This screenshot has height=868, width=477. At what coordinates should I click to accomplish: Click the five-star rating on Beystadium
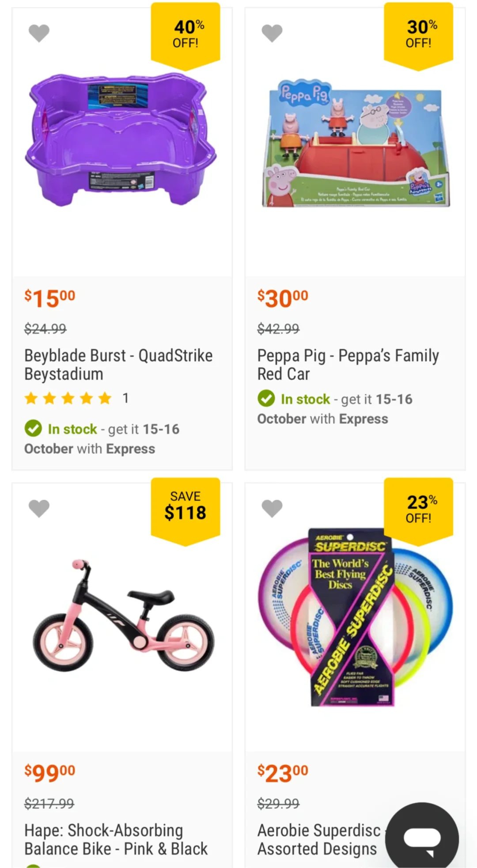pyautogui.click(x=68, y=399)
